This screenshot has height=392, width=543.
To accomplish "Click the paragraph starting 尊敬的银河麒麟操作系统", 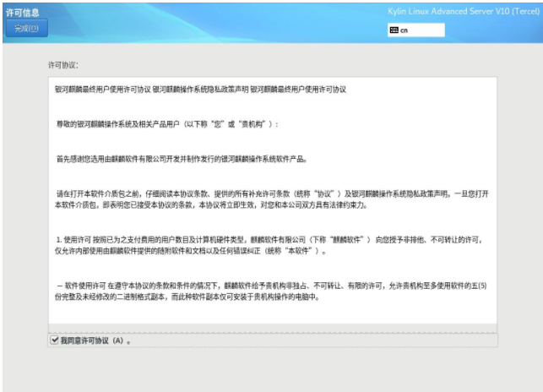I will tap(167, 124).
